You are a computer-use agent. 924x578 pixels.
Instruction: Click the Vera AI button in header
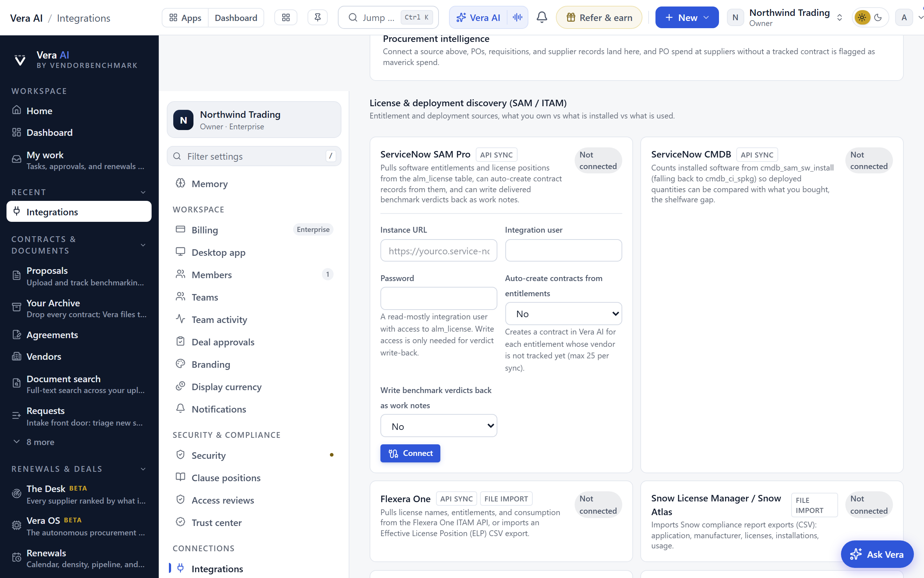pyautogui.click(x=478, y=18)
